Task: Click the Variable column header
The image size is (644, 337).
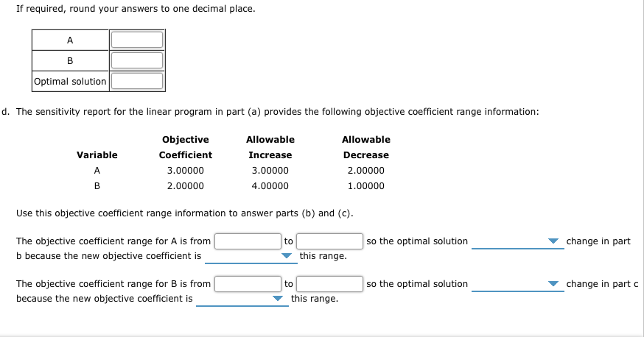Action: pos(97,155)
